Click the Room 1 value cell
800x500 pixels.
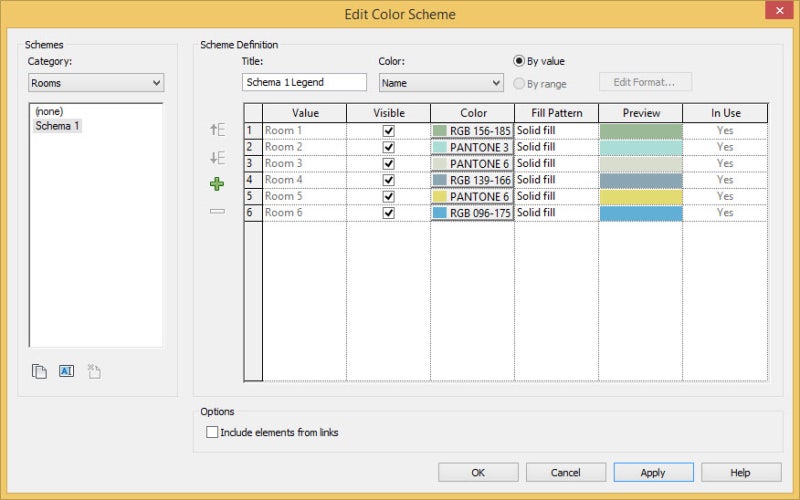(x=305, y=131)
